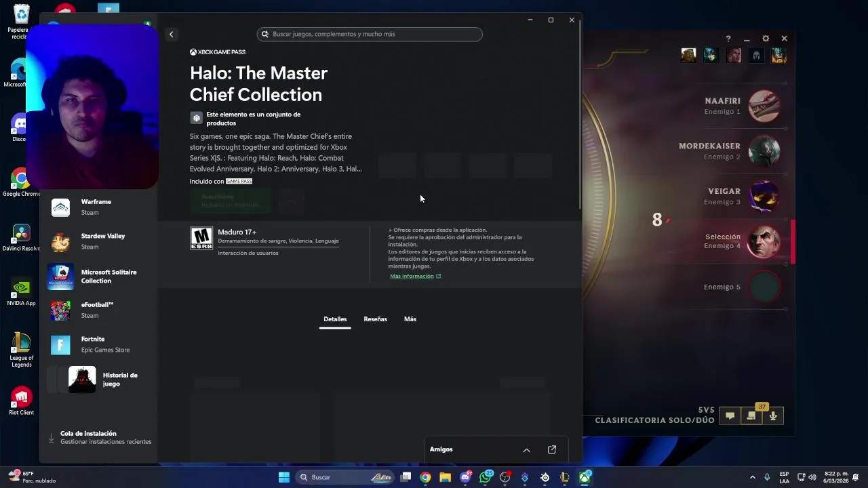The height and width of the screenshot is (488, 868).
Task: Click the Xbox search field
Action: (370, 34)
